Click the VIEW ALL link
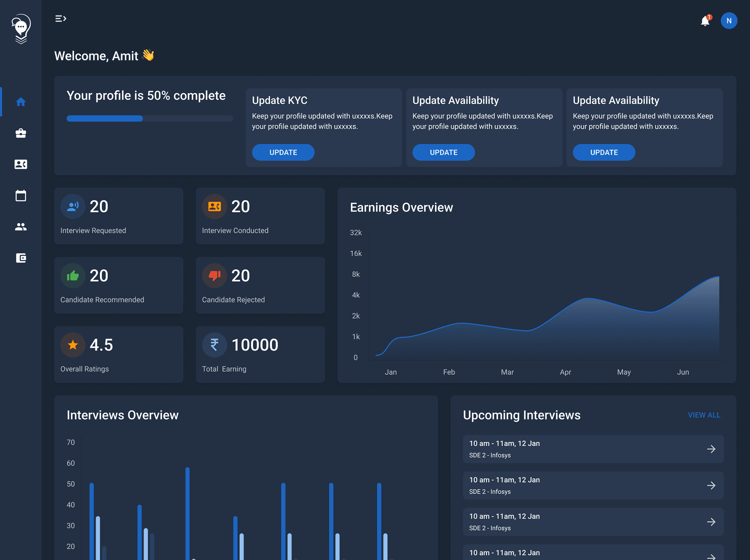Screen dimensions: 750x560 pyautogui.click(x=704, y=415)
